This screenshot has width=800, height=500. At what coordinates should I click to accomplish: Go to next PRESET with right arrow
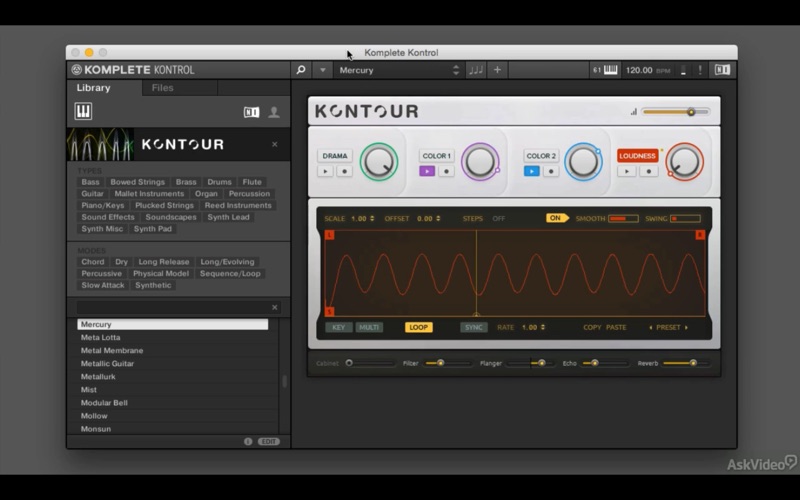(686, 328)
